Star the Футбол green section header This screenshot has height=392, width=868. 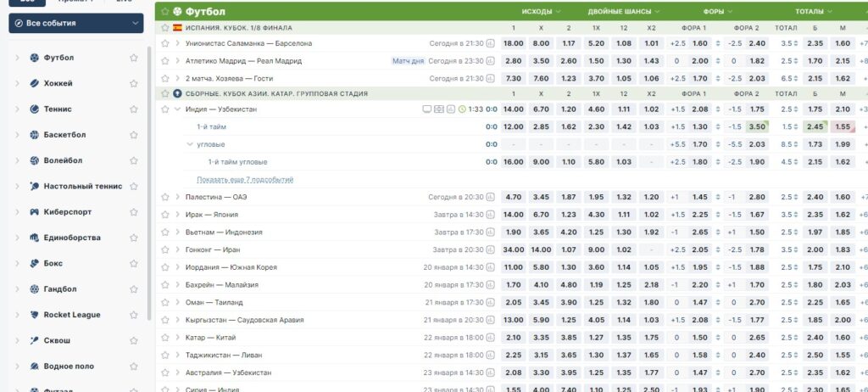[165, 12]
